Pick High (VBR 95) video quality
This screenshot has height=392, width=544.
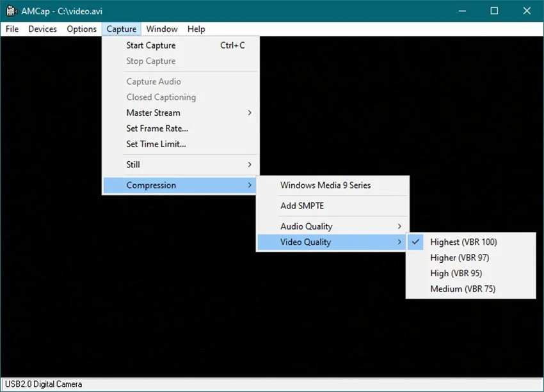(x=456, y=273)
